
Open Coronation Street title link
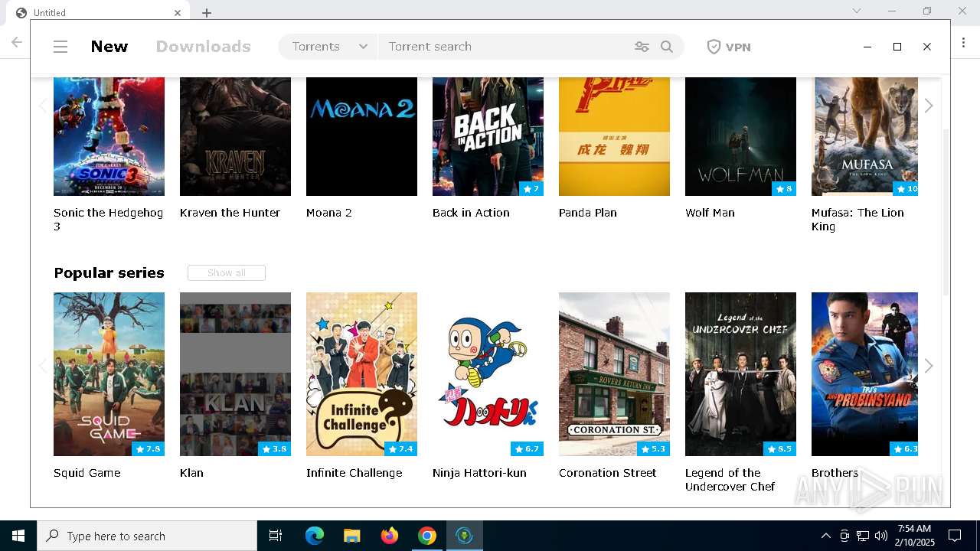(x=608, y=473)
